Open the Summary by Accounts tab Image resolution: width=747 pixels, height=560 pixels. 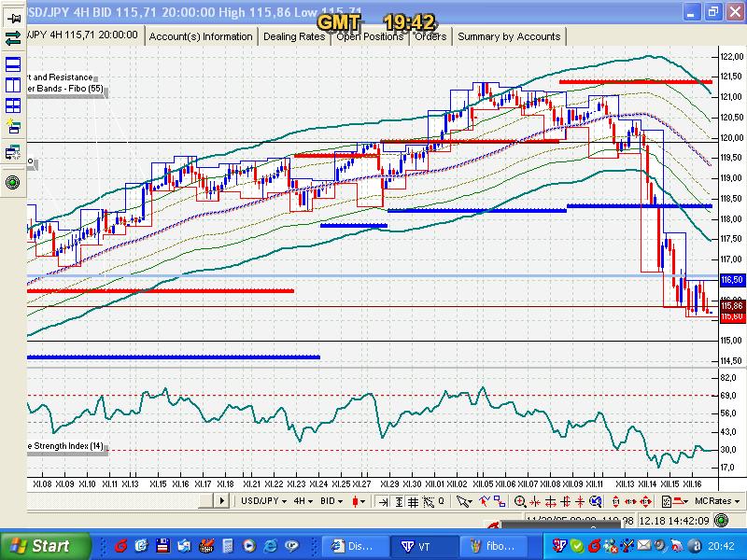tap(509, 36)
